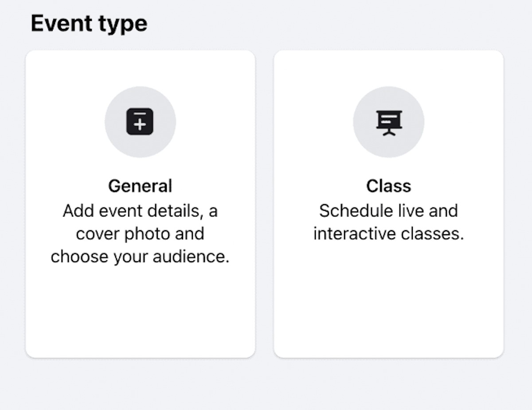Click the Class event presentation-board icon
The image size is (532, 410).
pos(389,122)
